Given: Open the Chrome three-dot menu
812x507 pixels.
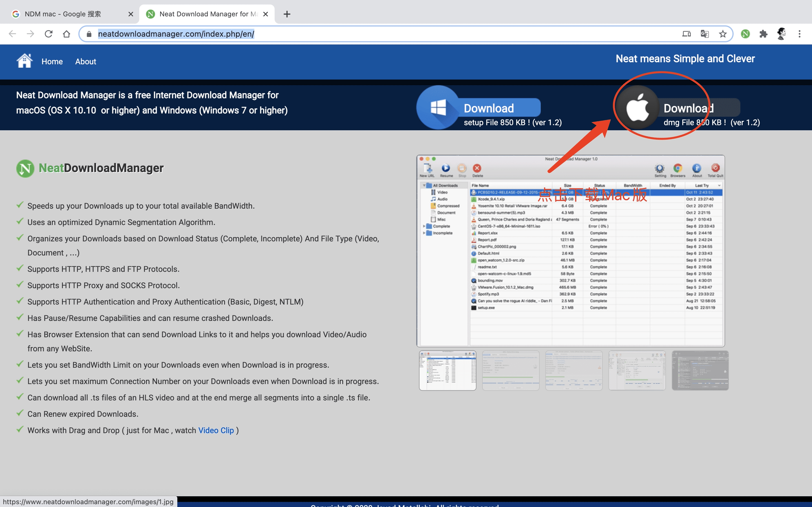Looking at the screenshot, I should (799, 34).
